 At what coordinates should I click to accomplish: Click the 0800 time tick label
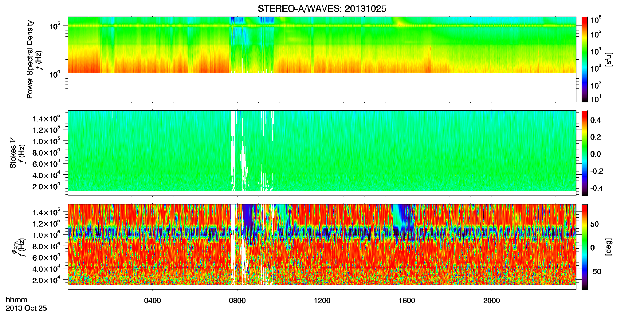[237, 301]
